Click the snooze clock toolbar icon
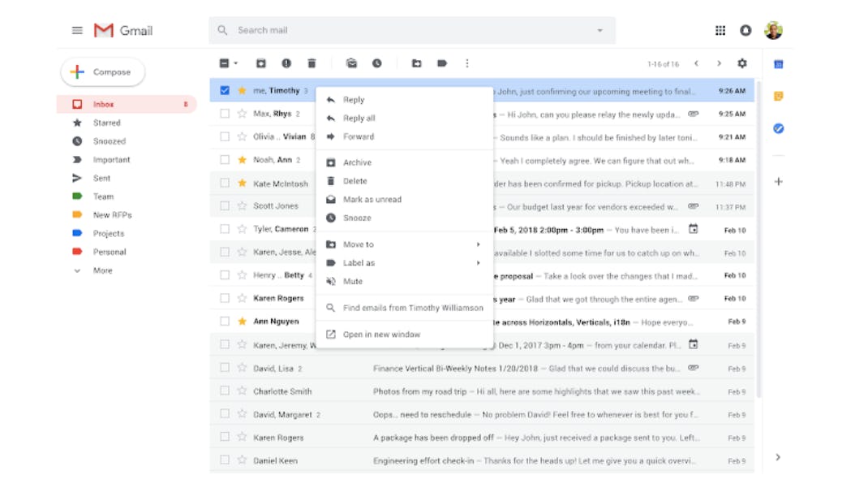 click(x=376, y=63)
